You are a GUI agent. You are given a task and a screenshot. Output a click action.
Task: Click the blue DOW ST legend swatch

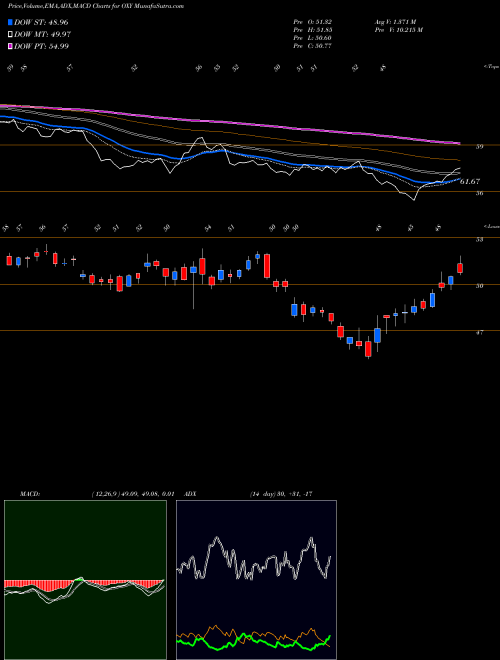click(11, 23)
